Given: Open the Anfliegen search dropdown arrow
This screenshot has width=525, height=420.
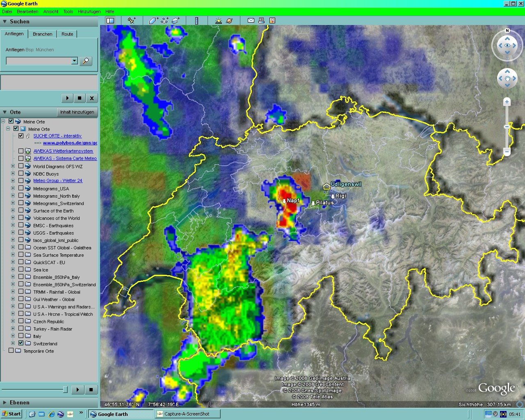Looking at the screenshot, I should [74, 61].
